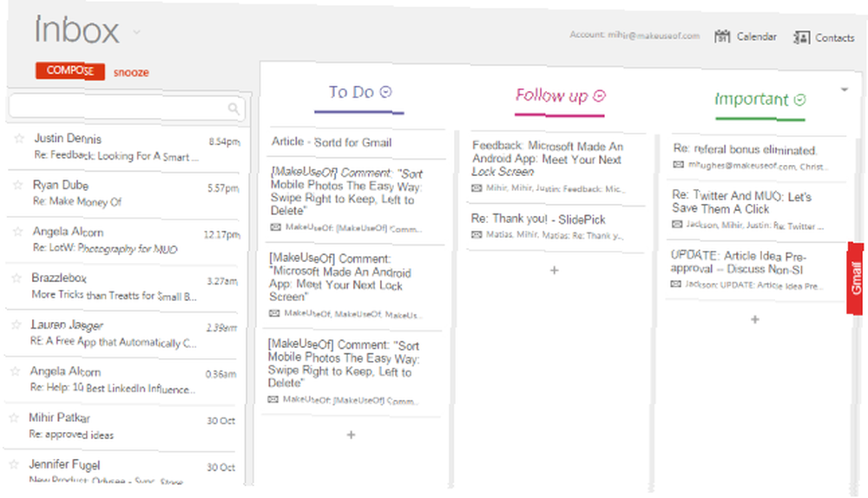Click the red Gmail side tab

coord(855,278)
